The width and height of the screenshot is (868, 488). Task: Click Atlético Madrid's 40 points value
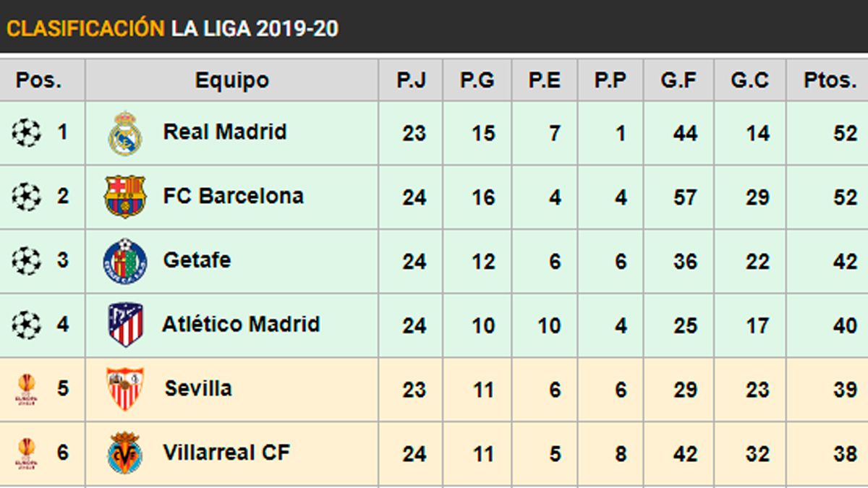(844, 325)
